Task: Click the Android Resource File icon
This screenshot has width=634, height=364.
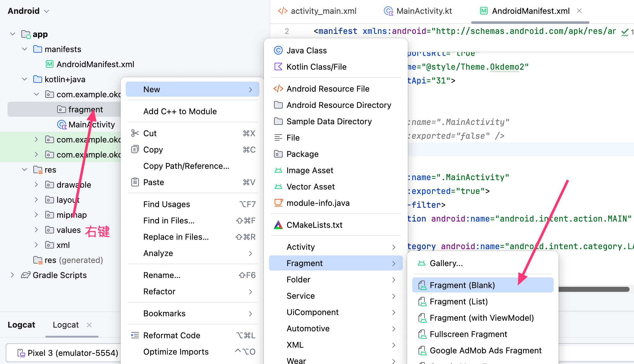Action: [x=278, y=89]
